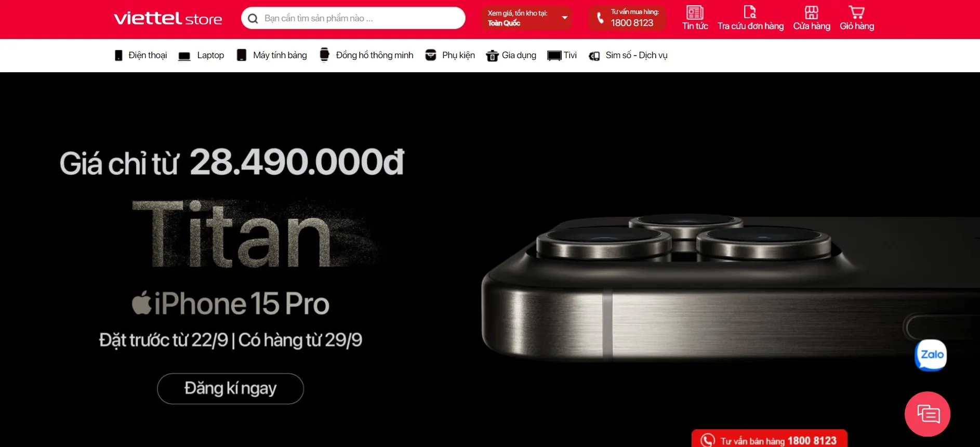Open Đồng hồ thông minh category
Viewport: 980px width, 447px height.
click(x=366, y=55)
